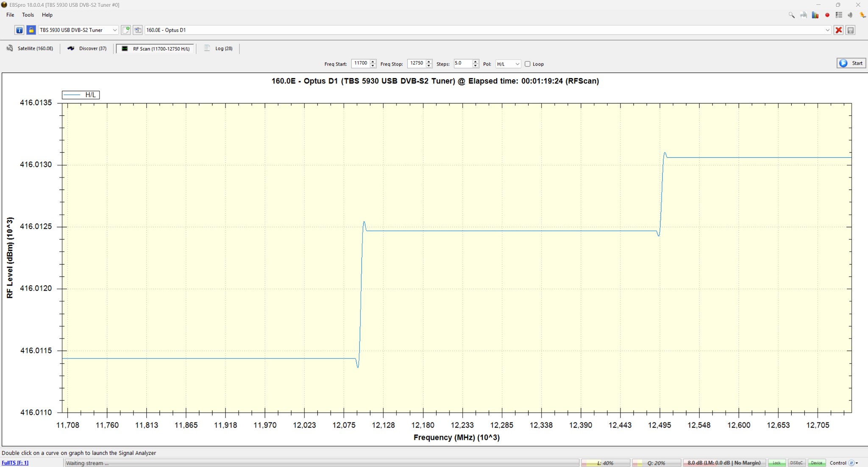Screen dimensions: 868x467
Task: Click the FullTS [F: 1] link
Action: tap(15, 463)
